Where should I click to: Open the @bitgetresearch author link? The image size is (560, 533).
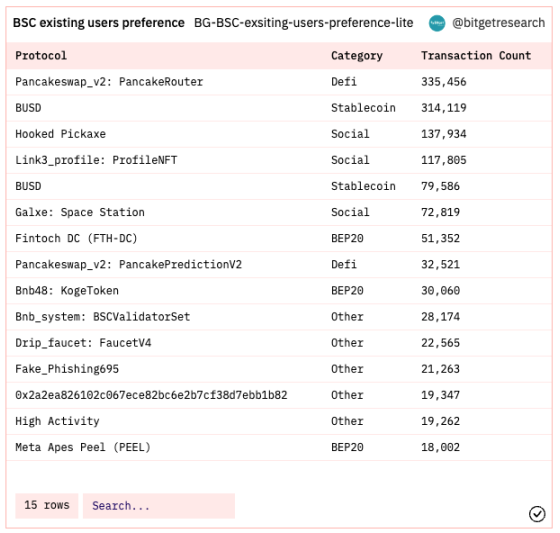pos(499,23)
